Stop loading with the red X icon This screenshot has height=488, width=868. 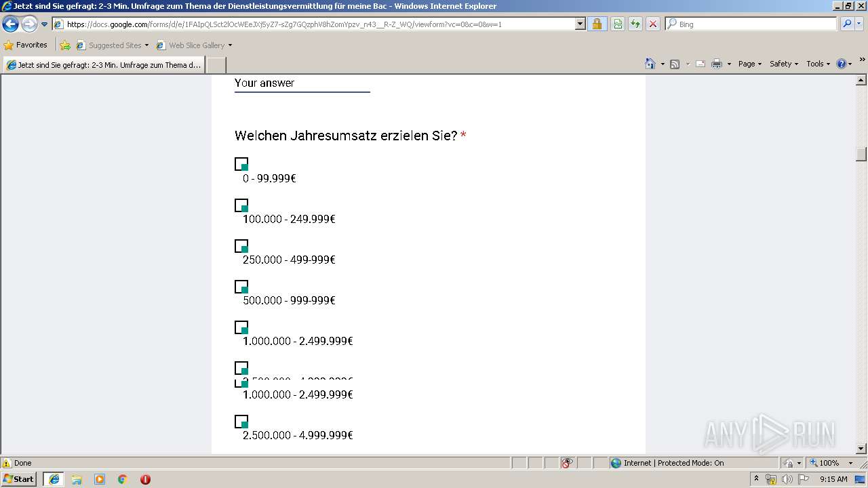coord(653,24)
